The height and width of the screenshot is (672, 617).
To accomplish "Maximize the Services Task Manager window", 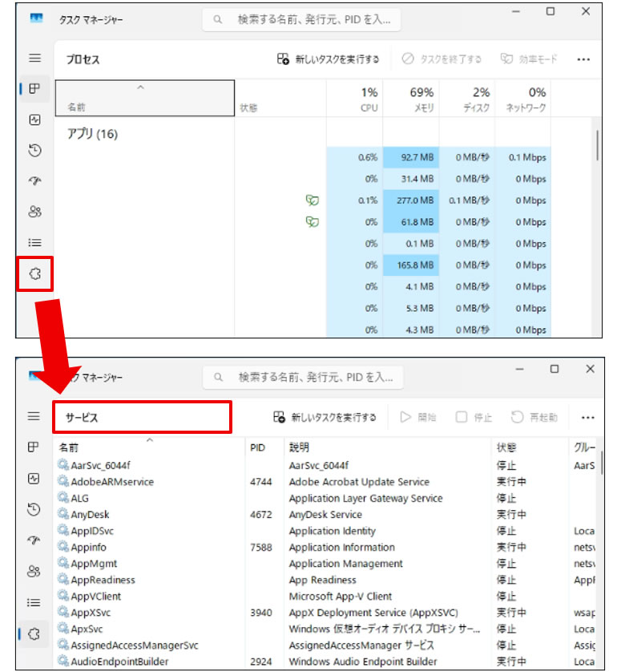I will click(554, 369).
